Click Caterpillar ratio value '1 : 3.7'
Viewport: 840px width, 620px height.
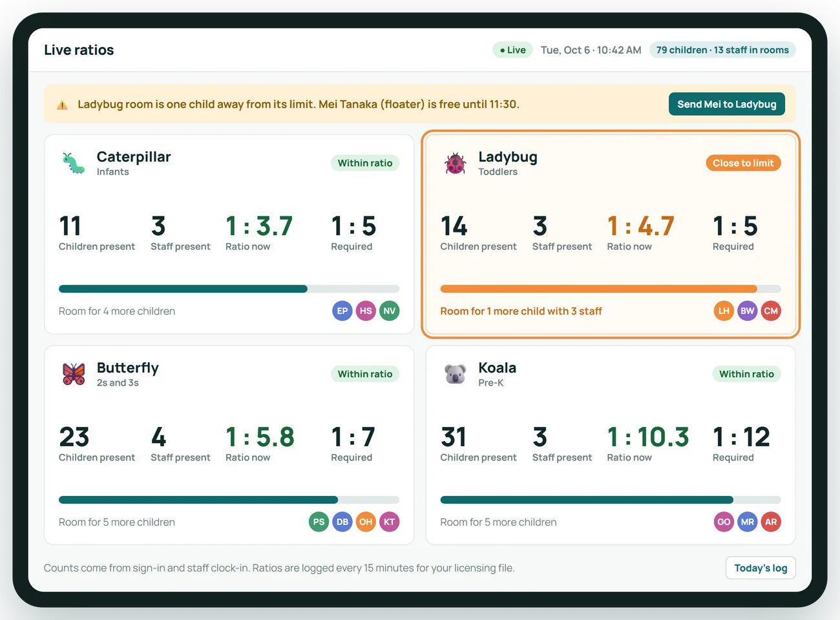(259, 226)
